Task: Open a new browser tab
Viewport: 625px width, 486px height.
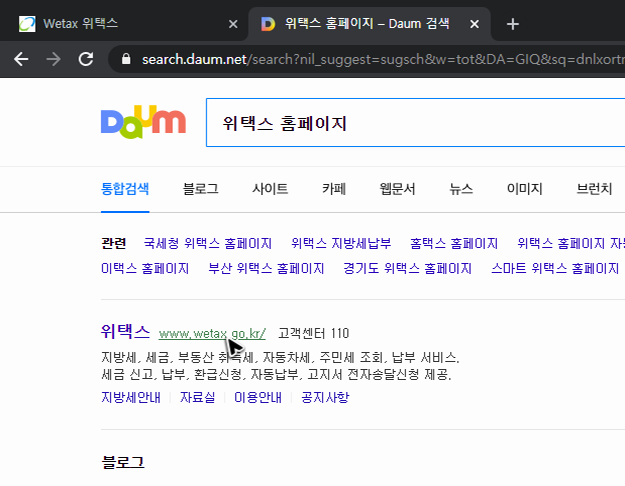Action: point(512,24)
